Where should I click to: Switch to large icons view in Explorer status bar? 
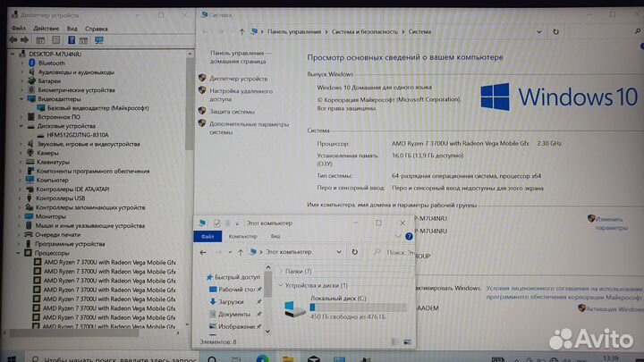tap(407, 341)
